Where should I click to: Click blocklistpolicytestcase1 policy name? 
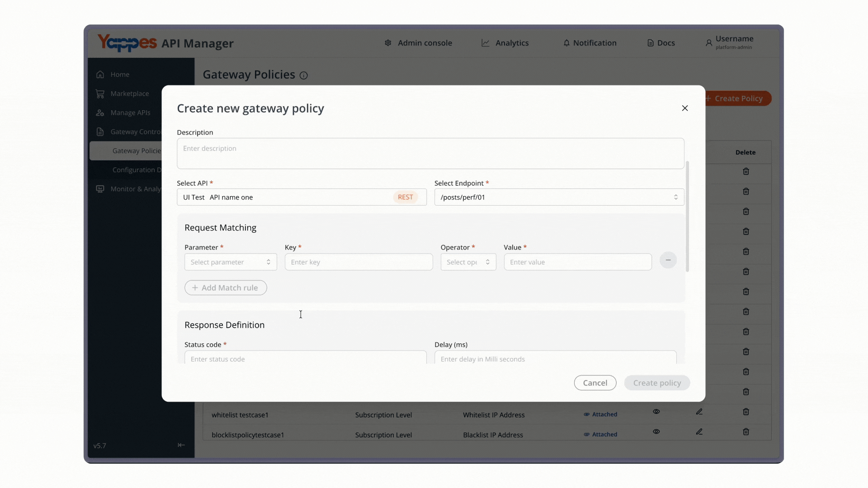[248, 435]
